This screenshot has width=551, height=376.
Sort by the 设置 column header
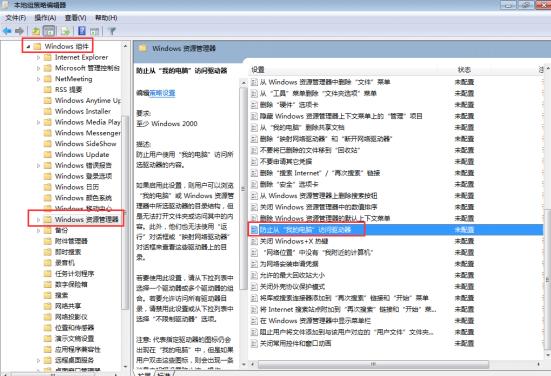pyautogui.click(x=258, y=70)
